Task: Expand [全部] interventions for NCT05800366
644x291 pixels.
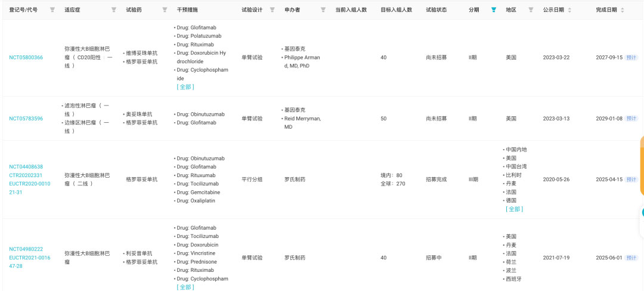Action: pyautogui.click(x=185, y=87)
